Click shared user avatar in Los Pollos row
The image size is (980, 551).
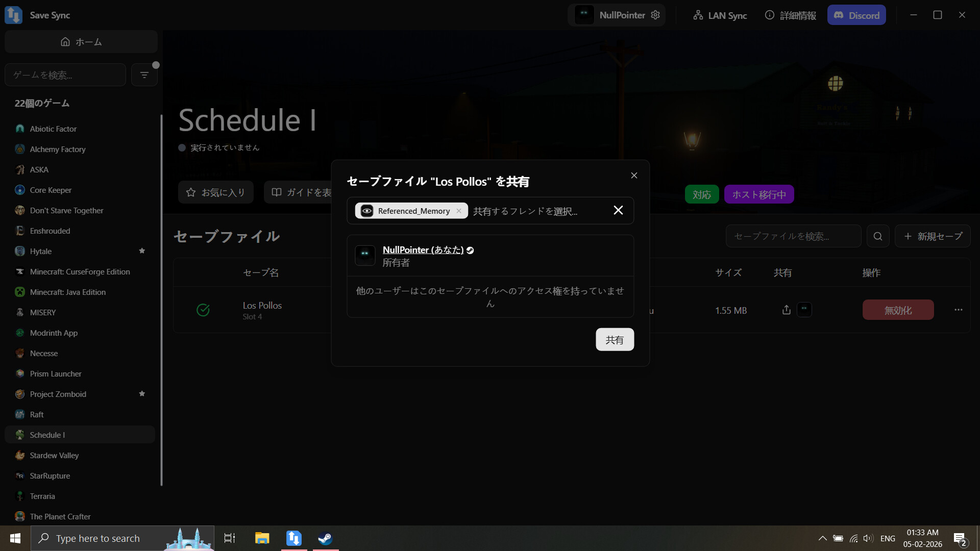(804, 310)
